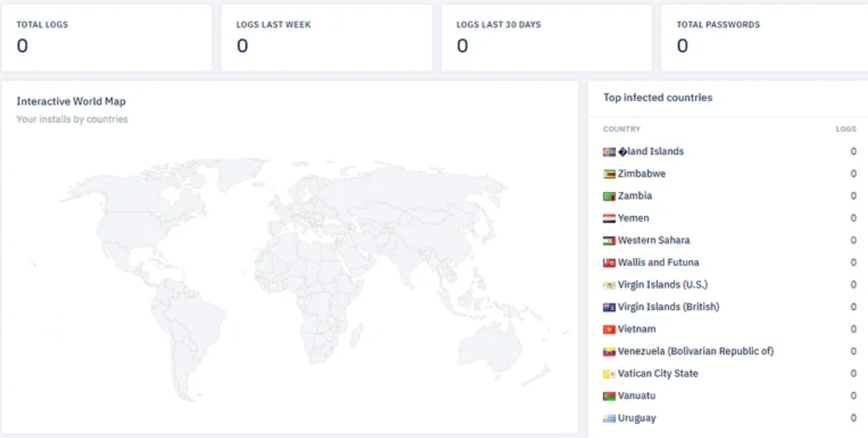868x438 pixels.
Task: Click the Vietnam flag icon
Action: pyautogui.click(x=609, y=330)
